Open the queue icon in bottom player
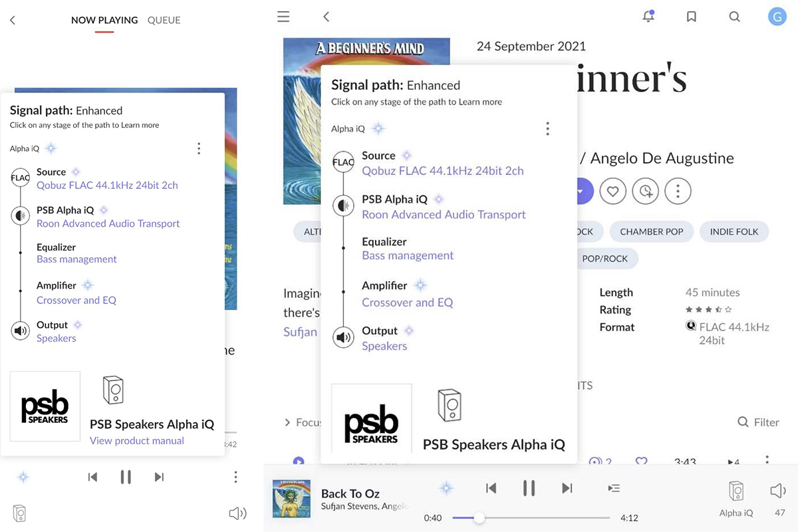 coord(614,488)
